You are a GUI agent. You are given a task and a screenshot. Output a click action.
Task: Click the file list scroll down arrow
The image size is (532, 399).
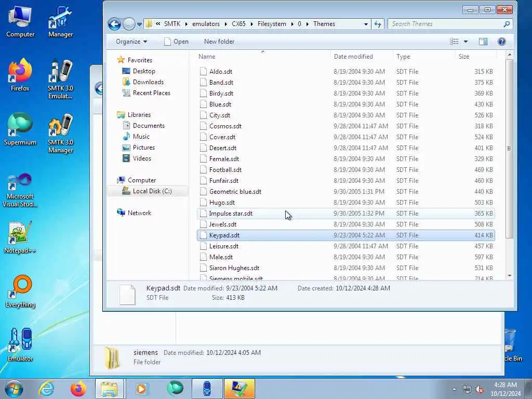coord(509,276)
